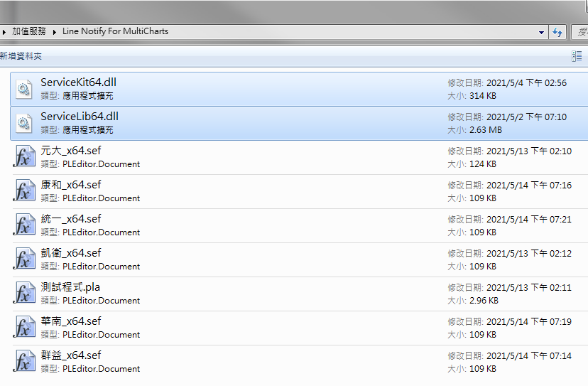
Task: Select the 統一_x64.sef file name
Action: point(71,219)
